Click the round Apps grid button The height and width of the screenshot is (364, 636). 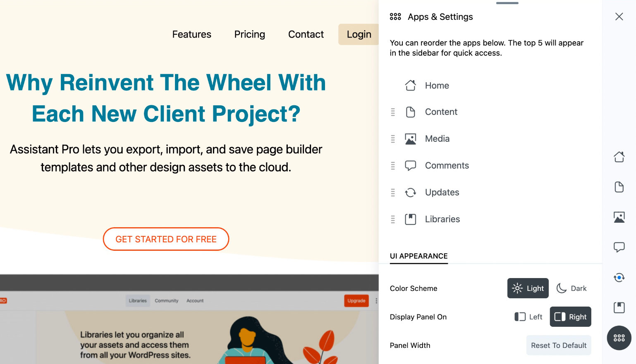pyautogui.click(x=619, y=338)
